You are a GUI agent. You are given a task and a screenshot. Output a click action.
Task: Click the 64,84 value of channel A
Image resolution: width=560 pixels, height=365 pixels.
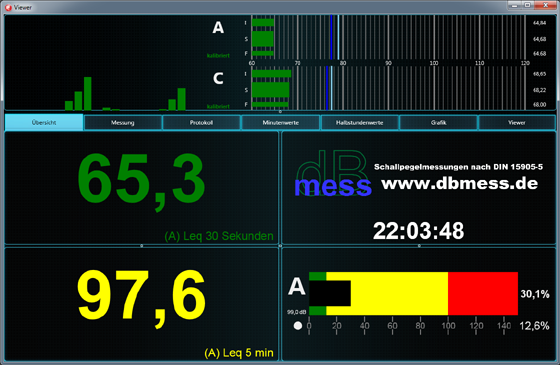pyautogui.click(x=539, y=23)
